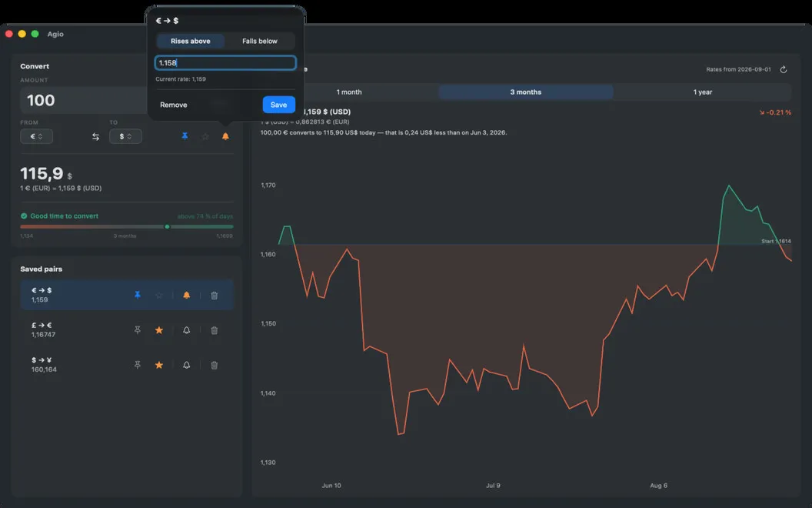Screen dimensions: 812x508
Task: Save the rate alert
Action: (x=278, y=105)
